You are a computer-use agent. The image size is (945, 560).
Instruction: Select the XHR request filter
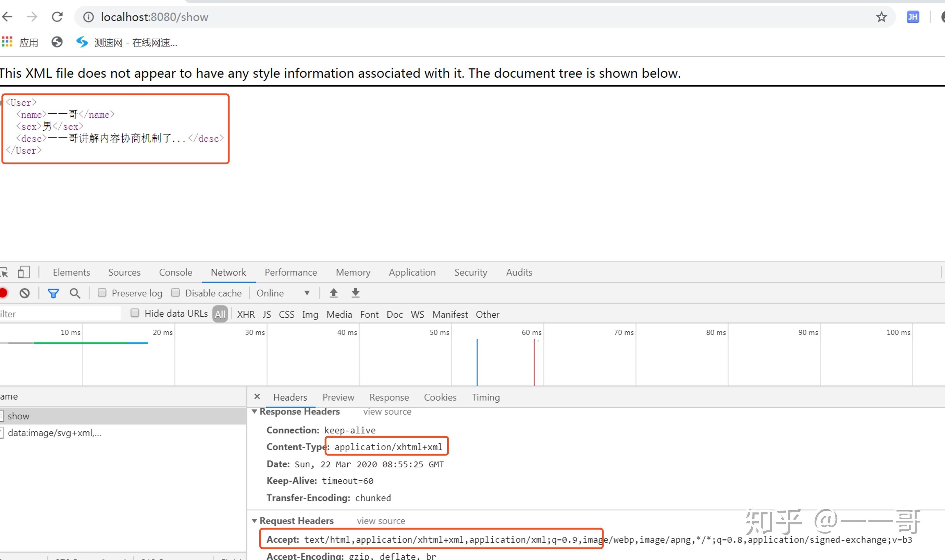coord(245,314)
